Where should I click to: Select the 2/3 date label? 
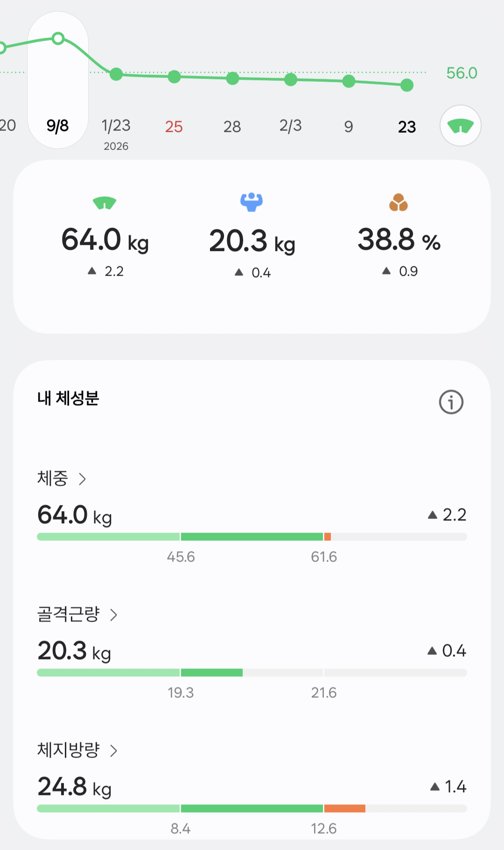[x=290, y=126]
